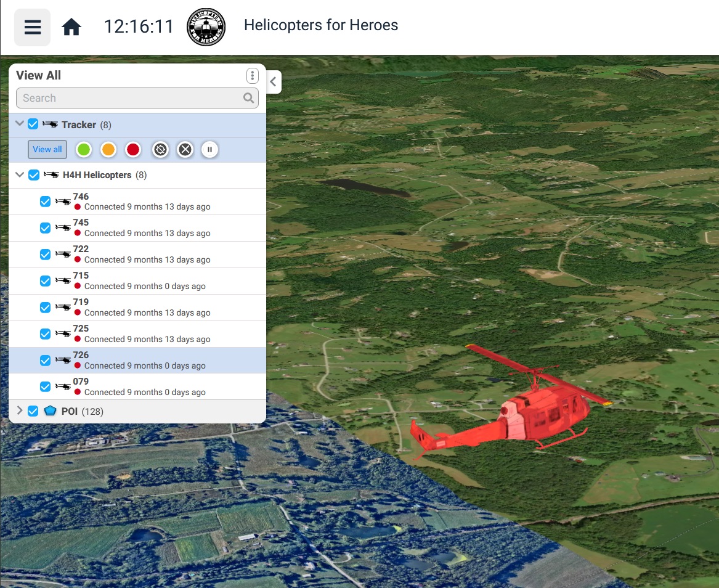Collapse the Tracker group
This screenshot has width=719, height=588.
20,124
